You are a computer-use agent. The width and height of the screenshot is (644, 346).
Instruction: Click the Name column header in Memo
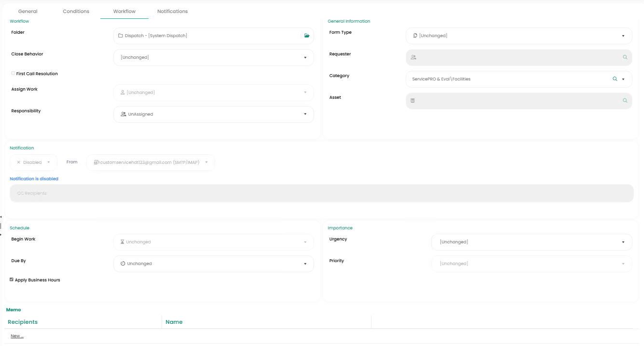(x=174, y=322)
